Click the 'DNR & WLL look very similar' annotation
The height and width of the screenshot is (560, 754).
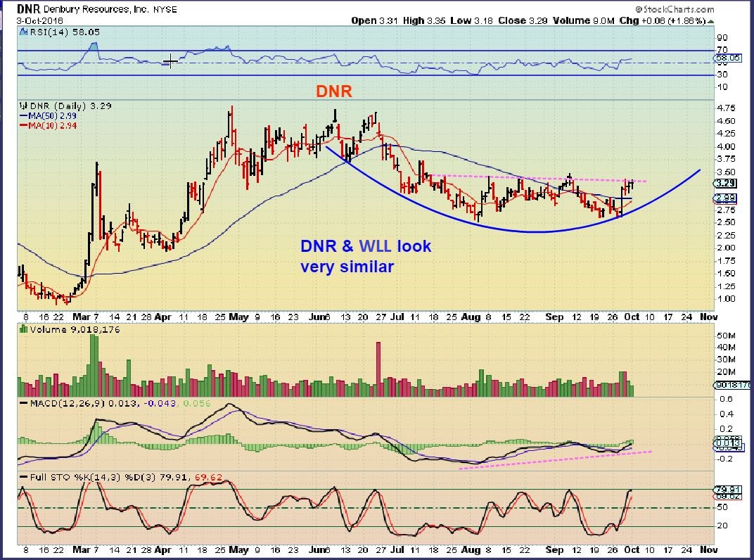pyautogui.click(x=366, y=256)
